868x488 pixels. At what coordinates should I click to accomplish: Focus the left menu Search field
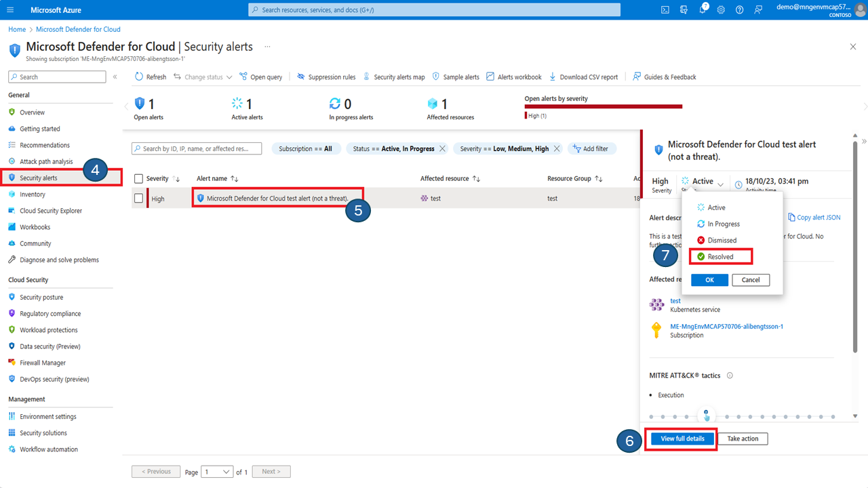[57, 77]
